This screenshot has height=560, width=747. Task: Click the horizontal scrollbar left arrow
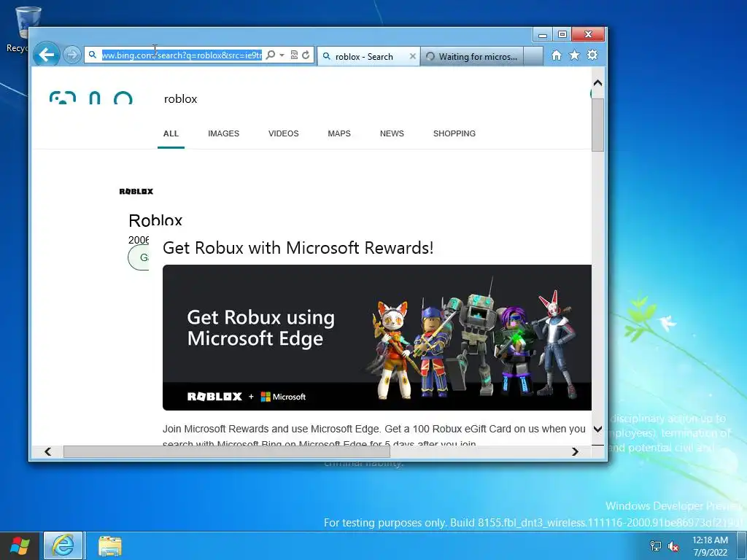[x=47, y=451]
